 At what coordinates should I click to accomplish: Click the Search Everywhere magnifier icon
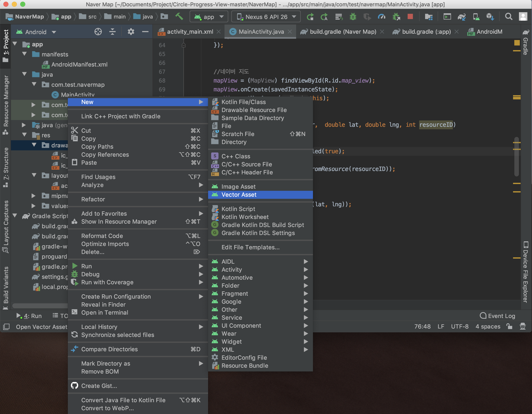pyautogui.click(x=509, y=17)
